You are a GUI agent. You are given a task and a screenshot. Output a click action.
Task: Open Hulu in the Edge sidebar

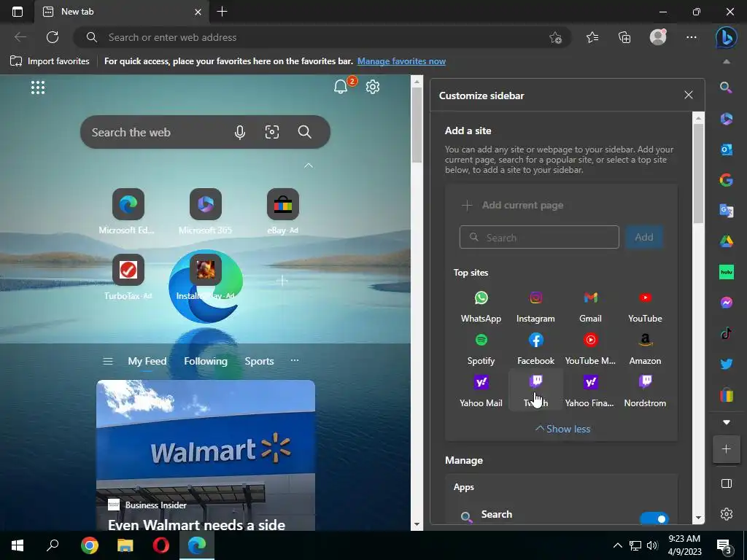726,272
